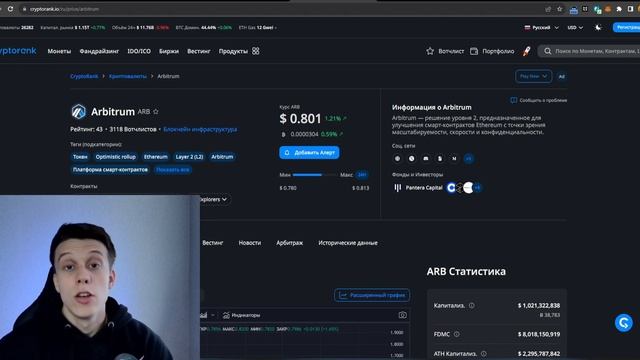The height and width of the screenshot is (360, 640).
Task: Open the Medium social icon
Action: point(454,158)
